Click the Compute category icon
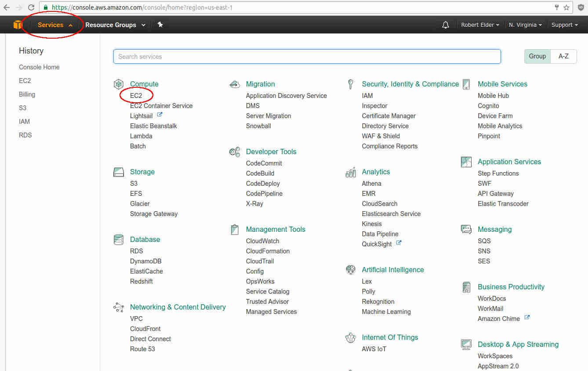 point(118,84)
